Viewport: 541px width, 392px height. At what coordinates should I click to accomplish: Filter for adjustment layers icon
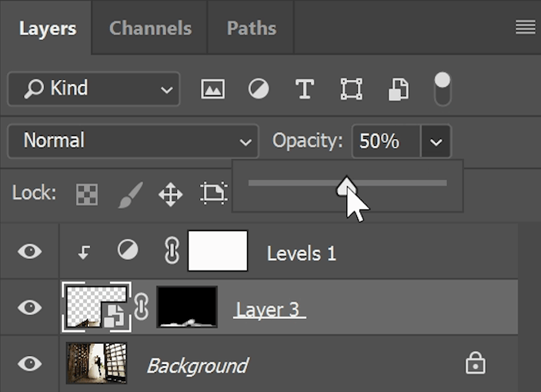tap(259, 89)
